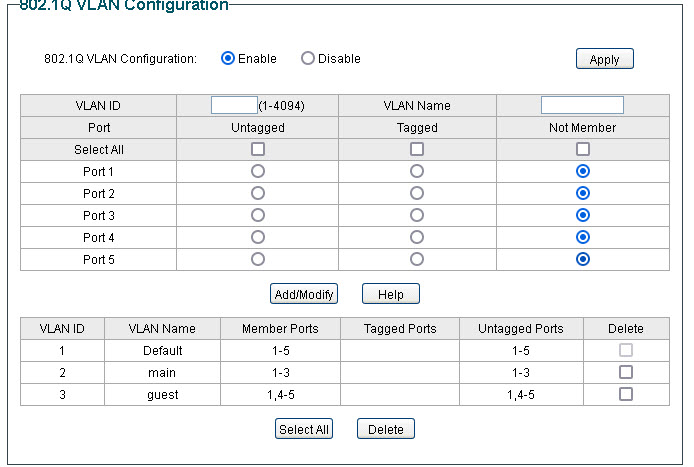Set Port 4 to Not Member
694x467 pixels.
pyautogui.click(x=582, y=237)
